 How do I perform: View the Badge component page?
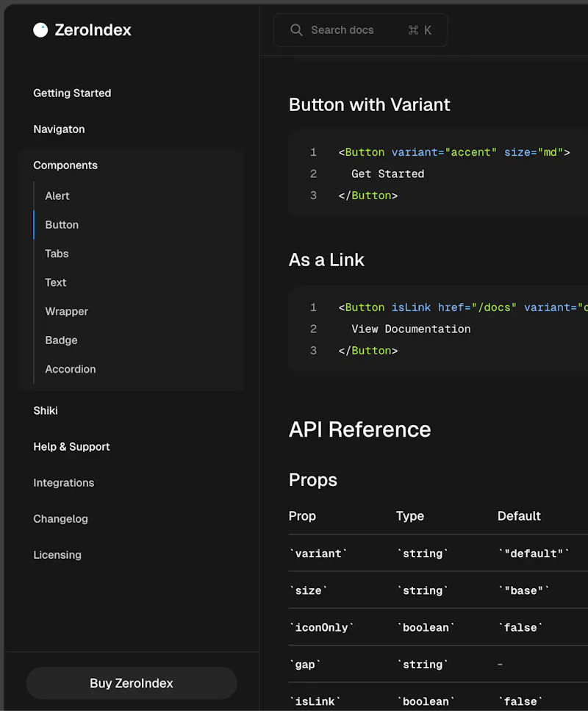point(61,340)
